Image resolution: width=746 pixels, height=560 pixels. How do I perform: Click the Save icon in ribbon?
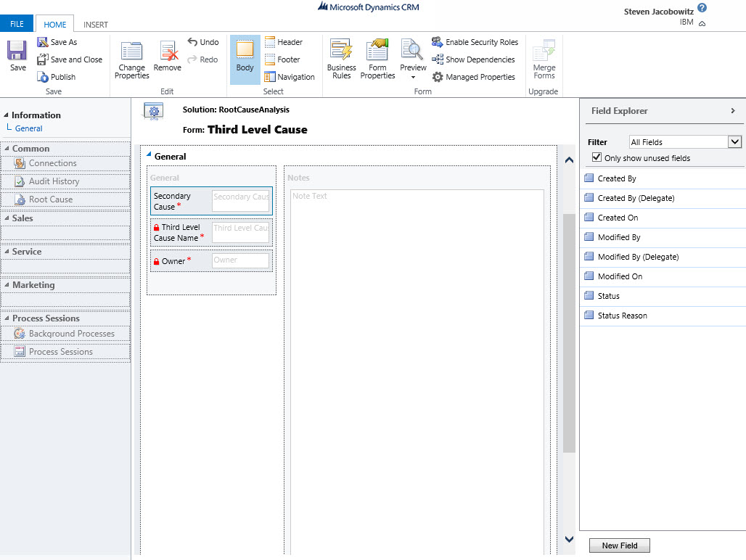(17, 52)
